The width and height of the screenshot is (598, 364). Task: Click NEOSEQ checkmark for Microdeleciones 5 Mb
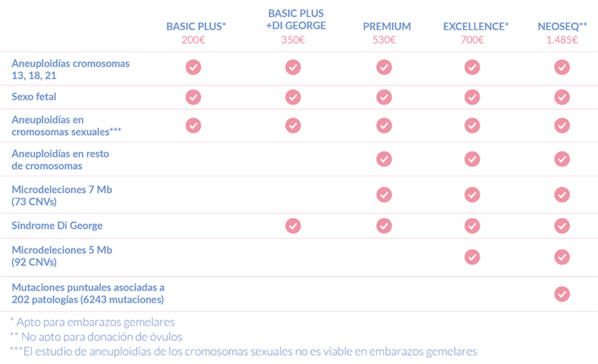(x=562, y=256)
